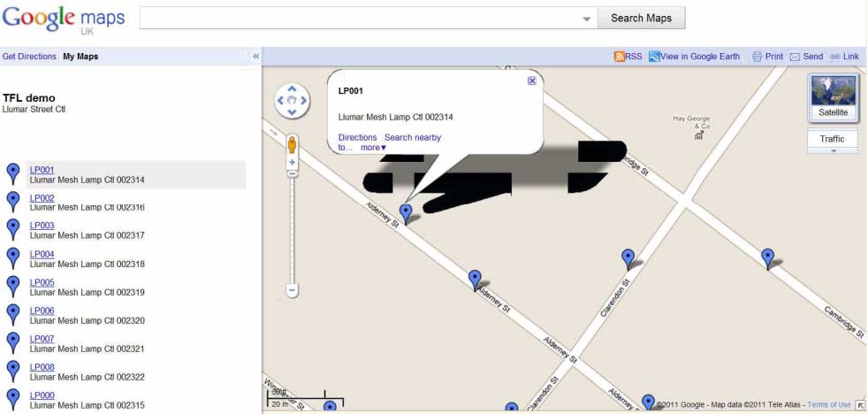Viewport: 868px width, 414px height.
Task: Pan map left with navigation arrow
Action: (x=280, y=100)
